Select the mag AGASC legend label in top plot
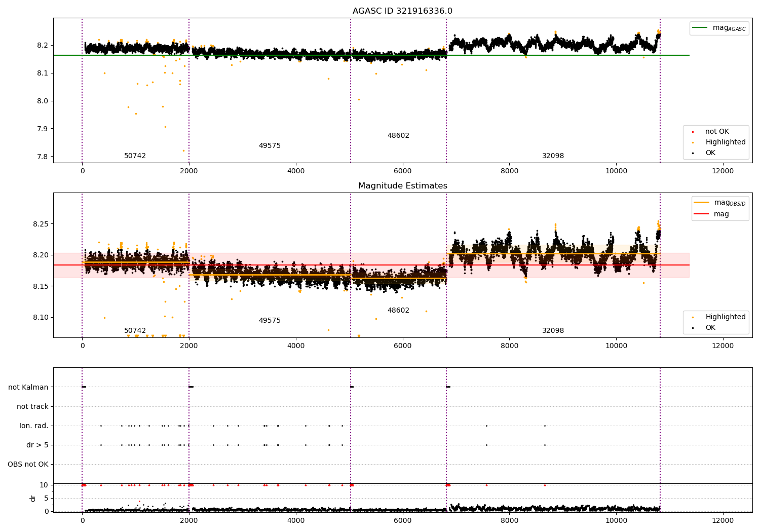Image resolution: width=760 pixels, height=532 pixels. tap(729, 28)
